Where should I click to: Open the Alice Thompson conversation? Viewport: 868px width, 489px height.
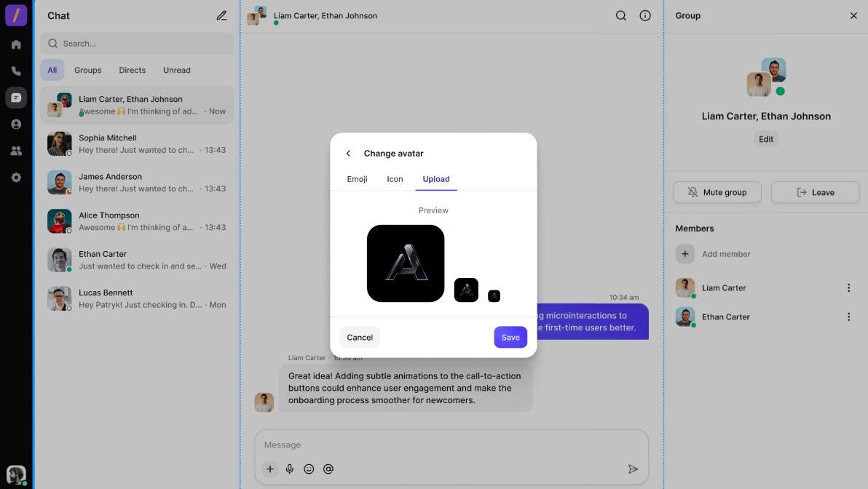coord(137,221)
